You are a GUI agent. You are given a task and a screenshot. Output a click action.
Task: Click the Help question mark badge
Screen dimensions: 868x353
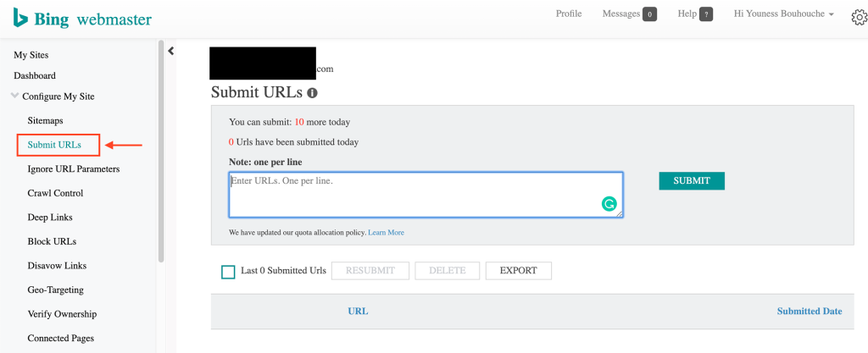point(705,14)
